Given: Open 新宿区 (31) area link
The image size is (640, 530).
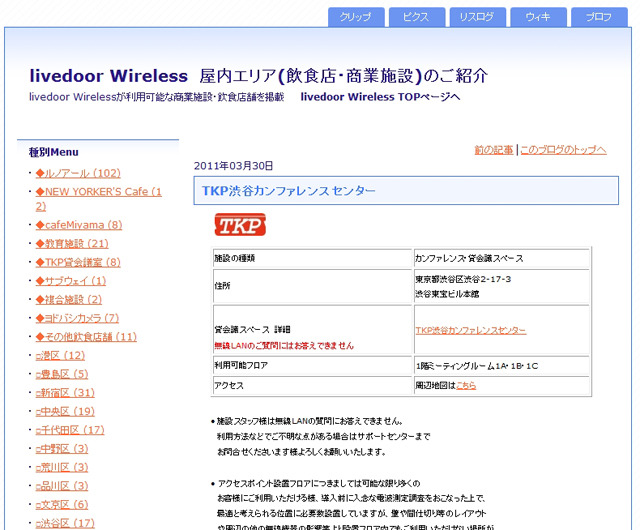Looking at the screenshot, I should pyautogui.click(x=65, y=393).
